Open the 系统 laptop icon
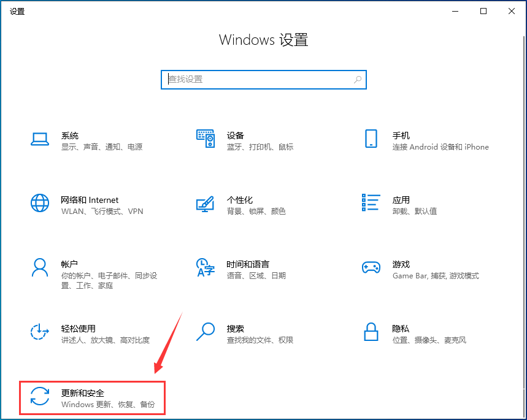 tap(40, 139)
